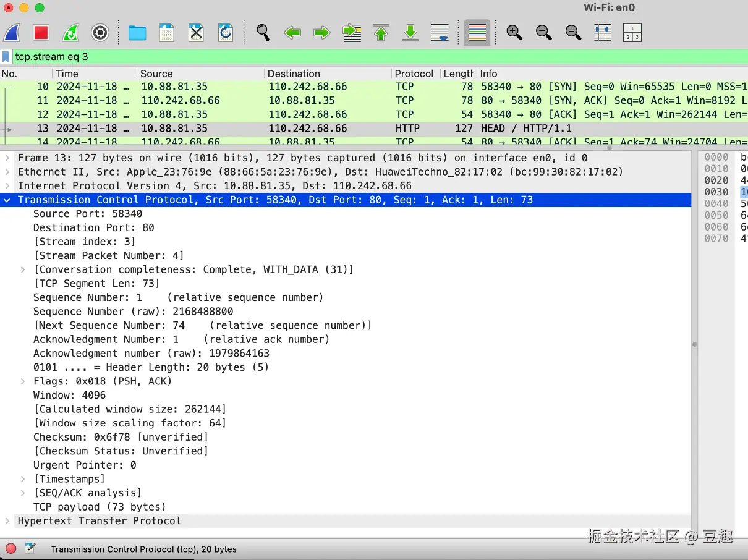Save the capture file icon
This screenshot has width=748, height=560.
click(167, 33)
